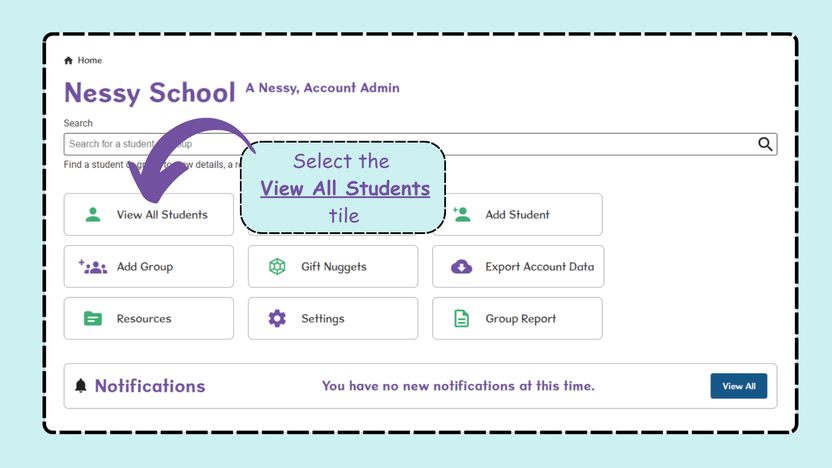
Task: Click the magnifying glass search icon
Action: point(765,144)
